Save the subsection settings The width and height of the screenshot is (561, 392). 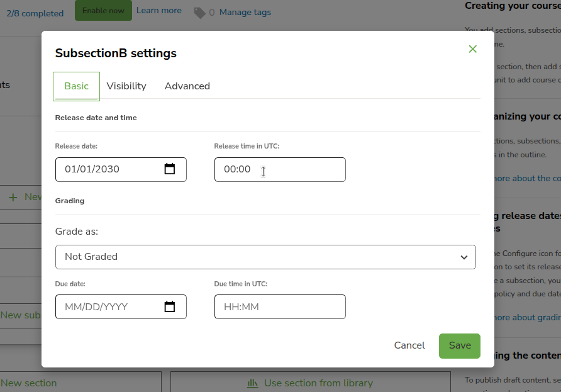(x=459, y=346)
